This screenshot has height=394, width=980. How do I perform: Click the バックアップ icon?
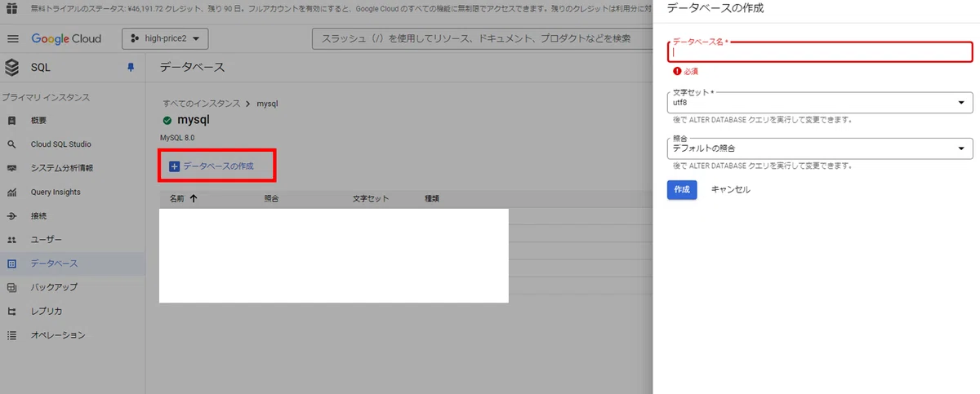pos(11,287)
